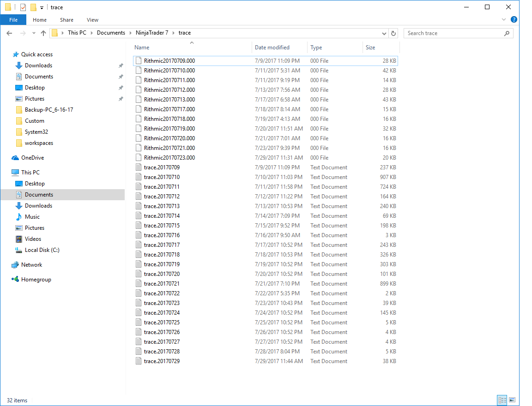The height and width of the screenshot is (406, 532).
Task: Open Local Disk (C:) drive
Action: click(x=42, y=250)
